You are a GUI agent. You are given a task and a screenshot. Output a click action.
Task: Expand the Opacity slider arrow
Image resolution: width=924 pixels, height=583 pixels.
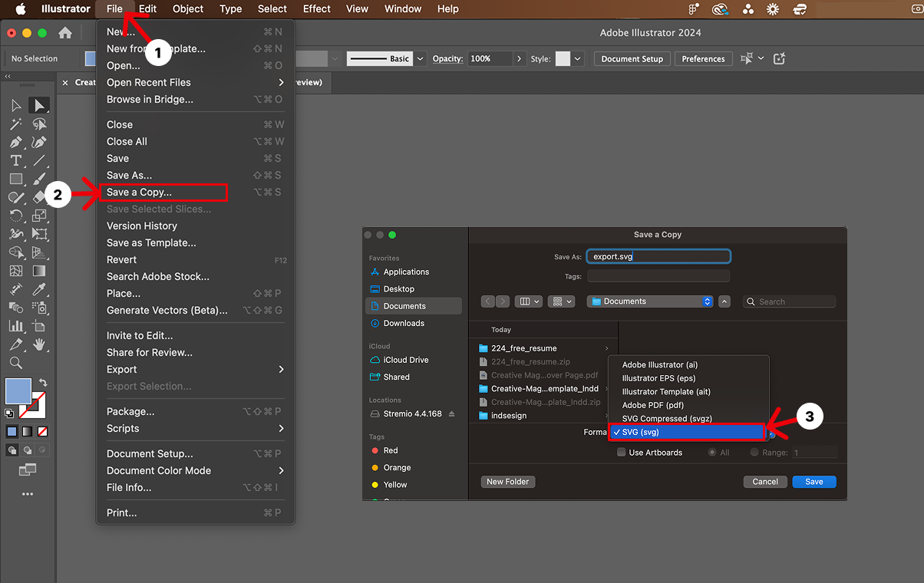pyautogui.click(x=520, y=58)
